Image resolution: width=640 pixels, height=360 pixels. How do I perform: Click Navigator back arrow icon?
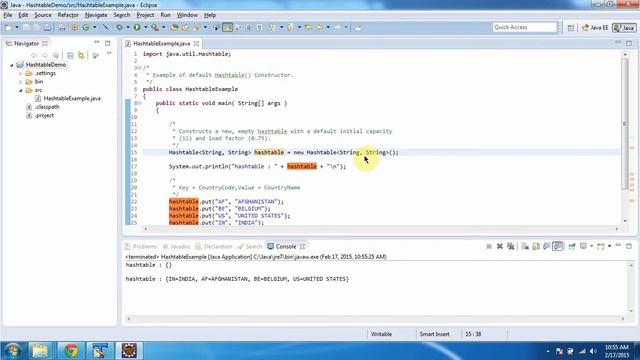(34, 55)
